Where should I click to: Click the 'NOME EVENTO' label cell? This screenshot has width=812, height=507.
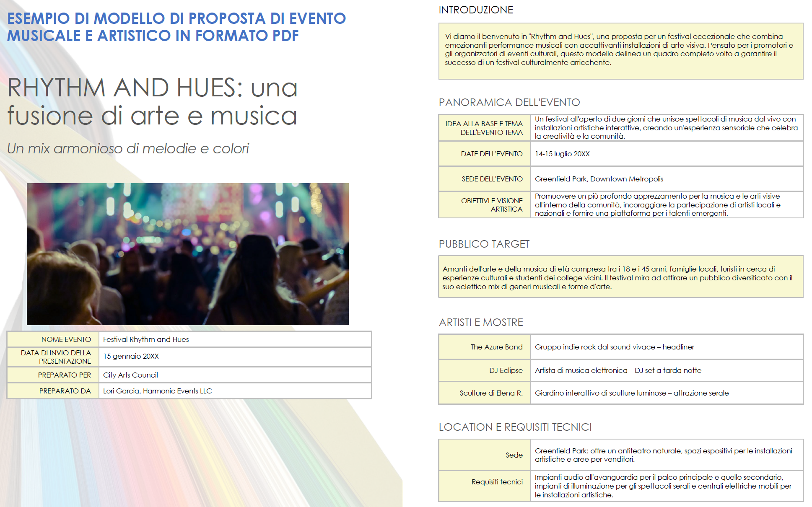pos(53,339)
